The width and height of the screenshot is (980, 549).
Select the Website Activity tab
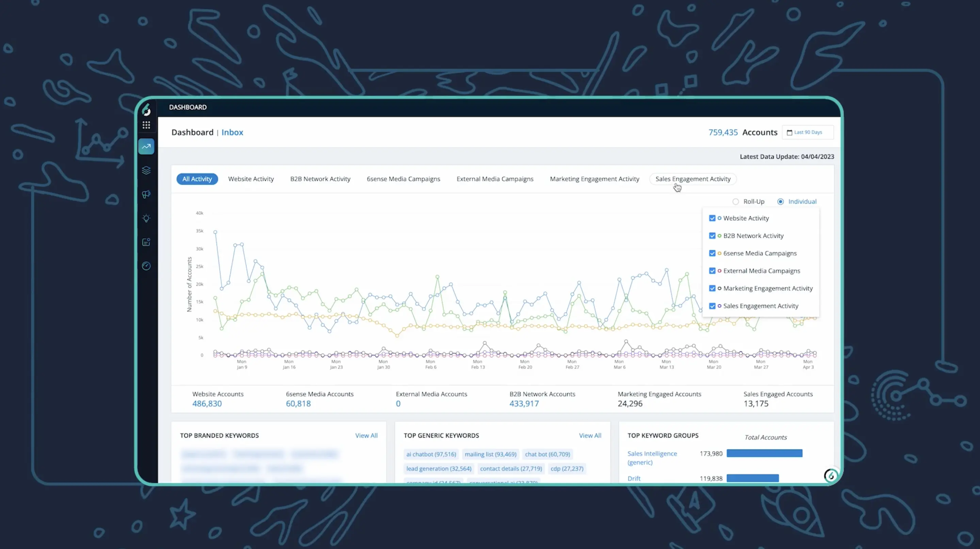[x=250, y=178]
